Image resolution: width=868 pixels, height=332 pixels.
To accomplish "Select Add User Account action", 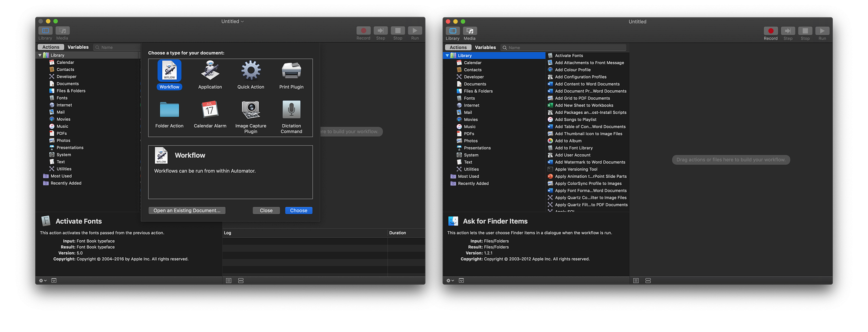I will pyautogui.click(x=572, y=155).
